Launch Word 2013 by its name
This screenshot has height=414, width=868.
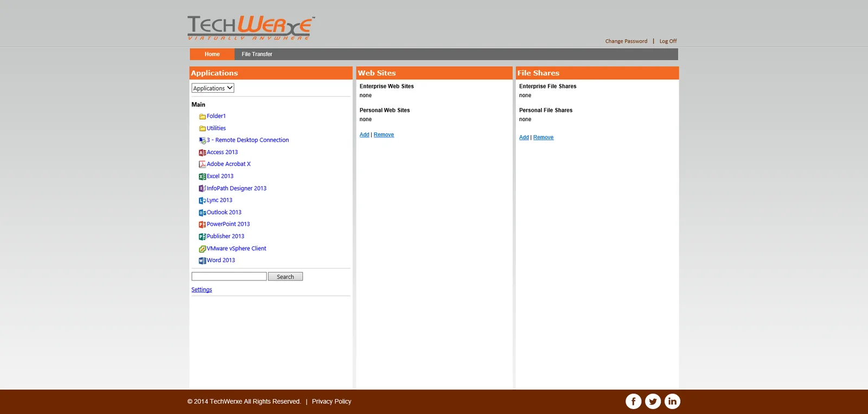221,260
